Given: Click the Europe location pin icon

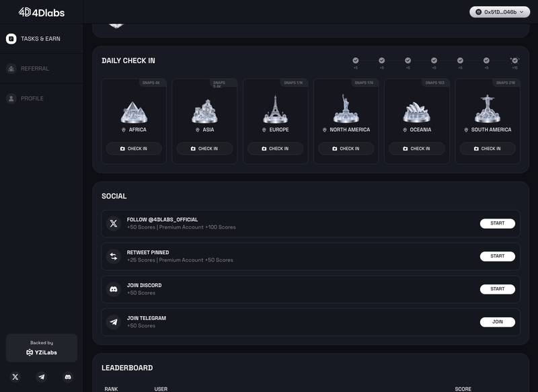Looking at the screenshot, I should (x=264, y=130).
